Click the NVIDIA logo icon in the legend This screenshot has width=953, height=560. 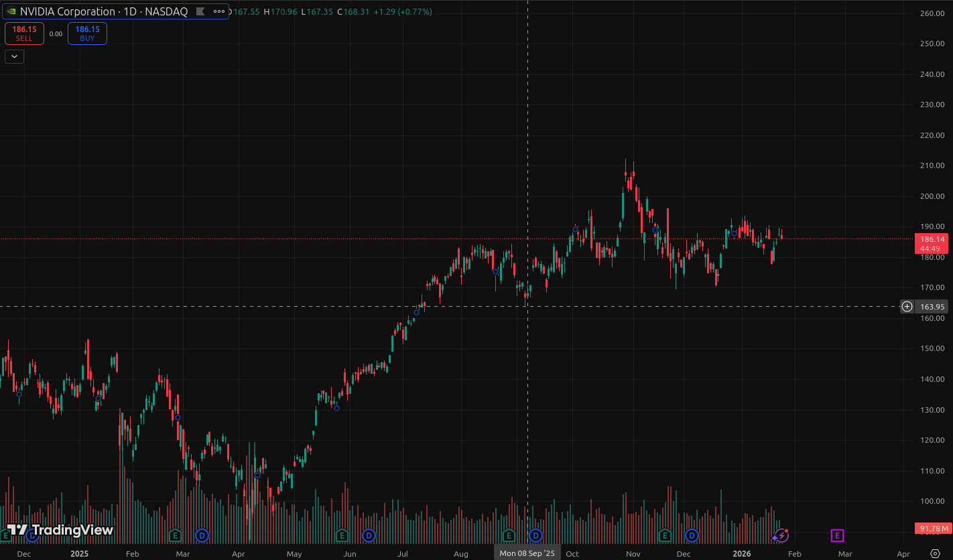tap(11, 11)
